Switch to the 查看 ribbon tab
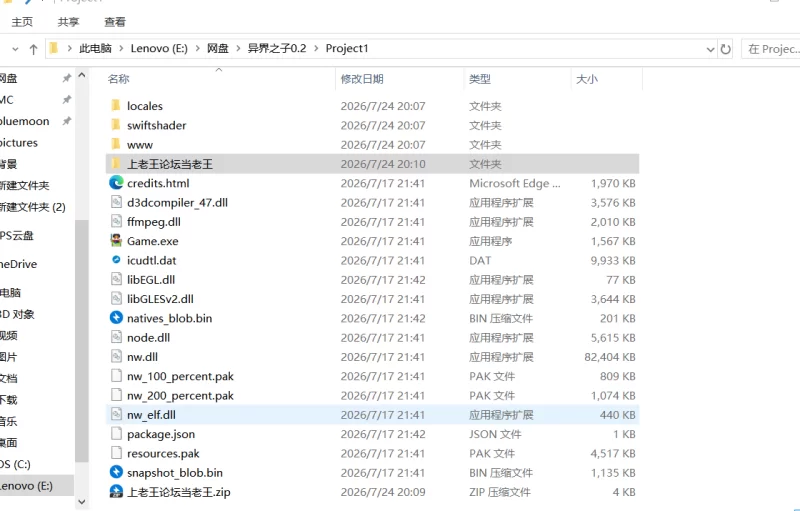 (115, 22)
